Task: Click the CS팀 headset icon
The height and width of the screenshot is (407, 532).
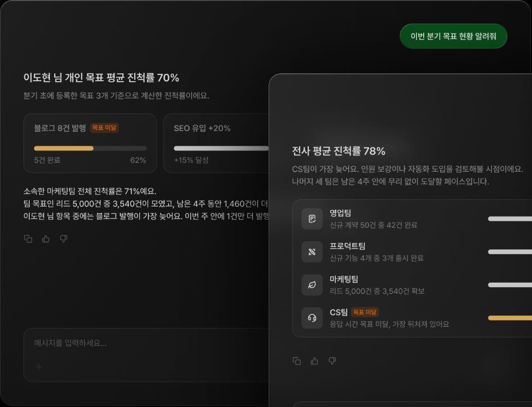Action: pyautogui.click(x=312, y=318)
